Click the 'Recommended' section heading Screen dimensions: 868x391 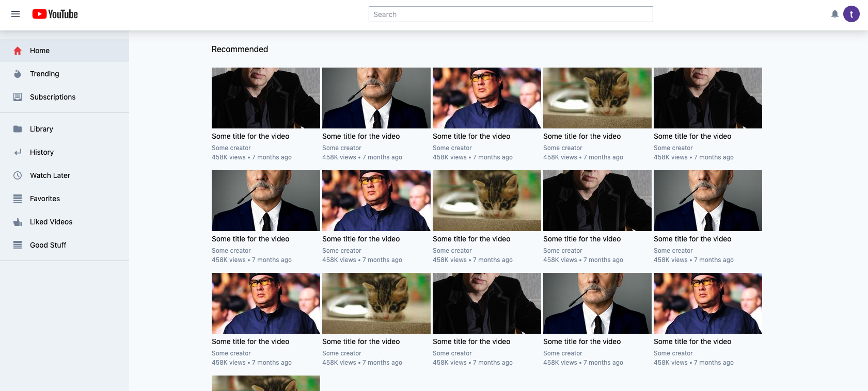(x=240, y=49)
